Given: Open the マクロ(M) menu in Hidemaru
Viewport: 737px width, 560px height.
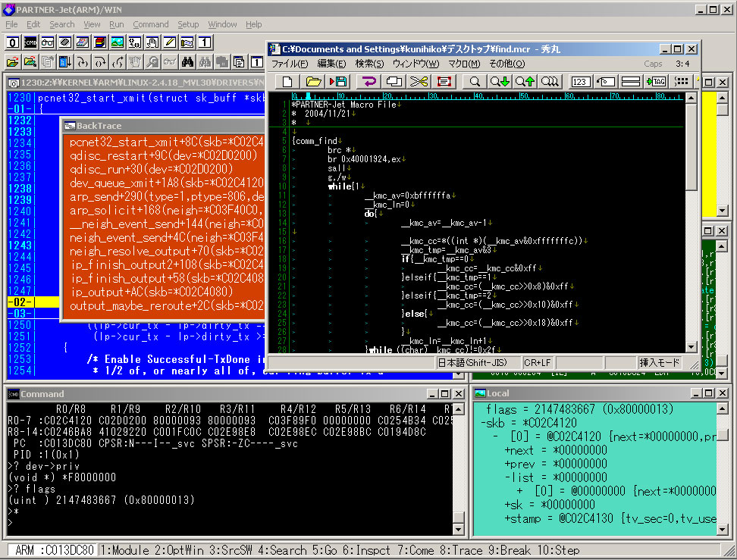Looking at the screenshot, I should click(464, 64).
